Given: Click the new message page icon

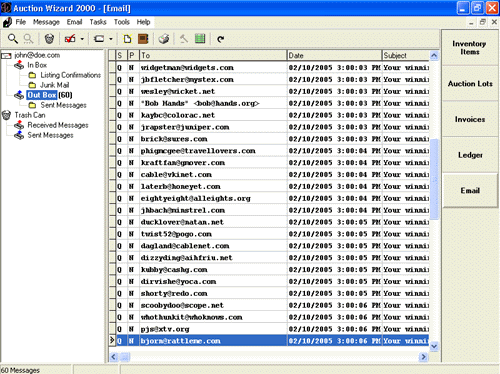Looking at the screenshot, I should [127, 39].
